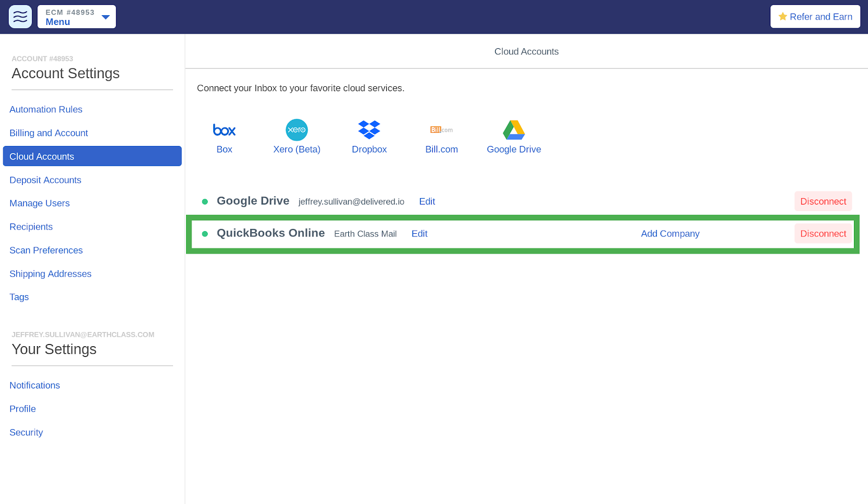Click the Menu dropdown arrow
The height and width of the screenshot is (504, 868).
(x=106, y=17)
